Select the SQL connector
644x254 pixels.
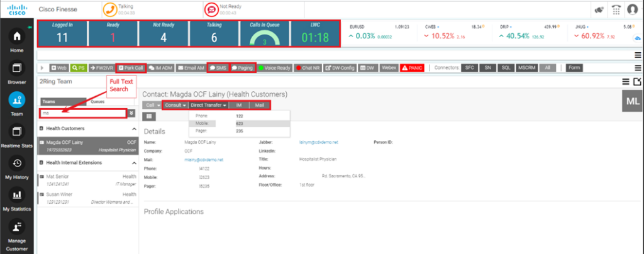coord(506,68)
